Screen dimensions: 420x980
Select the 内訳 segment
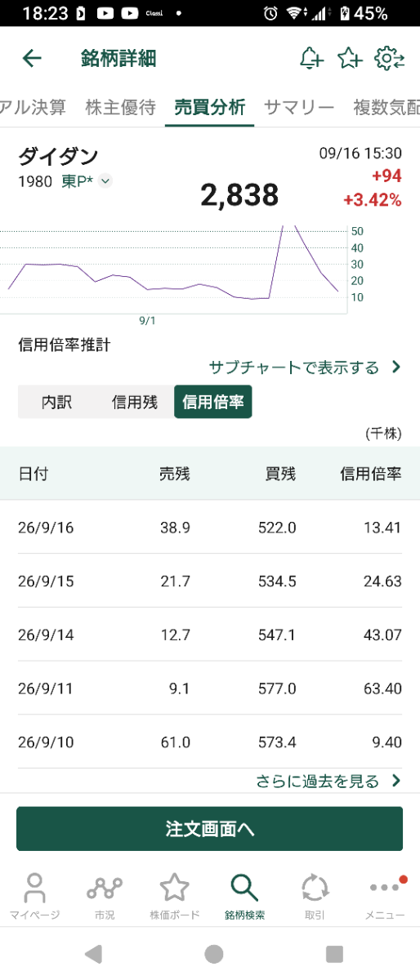pyautogui.click(x=57, y=403)
